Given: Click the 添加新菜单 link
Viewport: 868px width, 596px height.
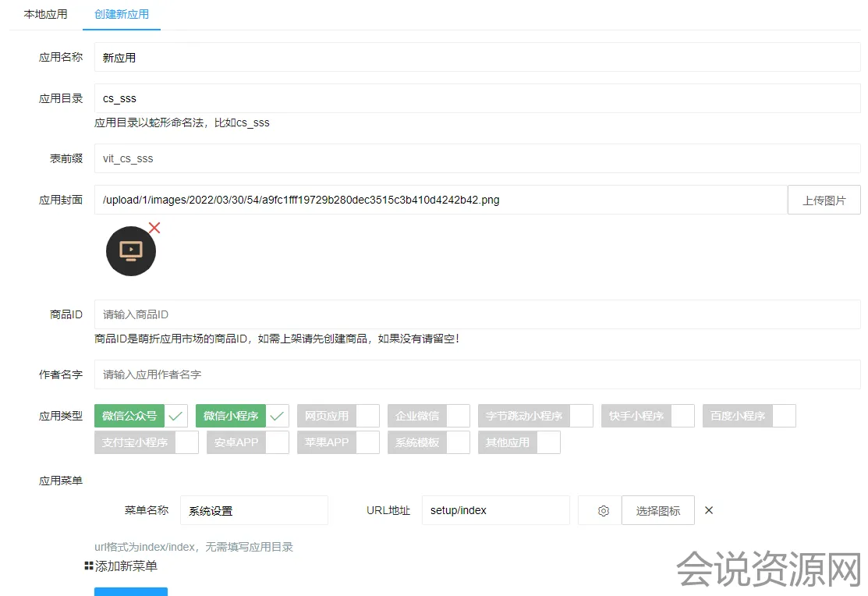Looking at the screenshot, I should click(126, 566).
